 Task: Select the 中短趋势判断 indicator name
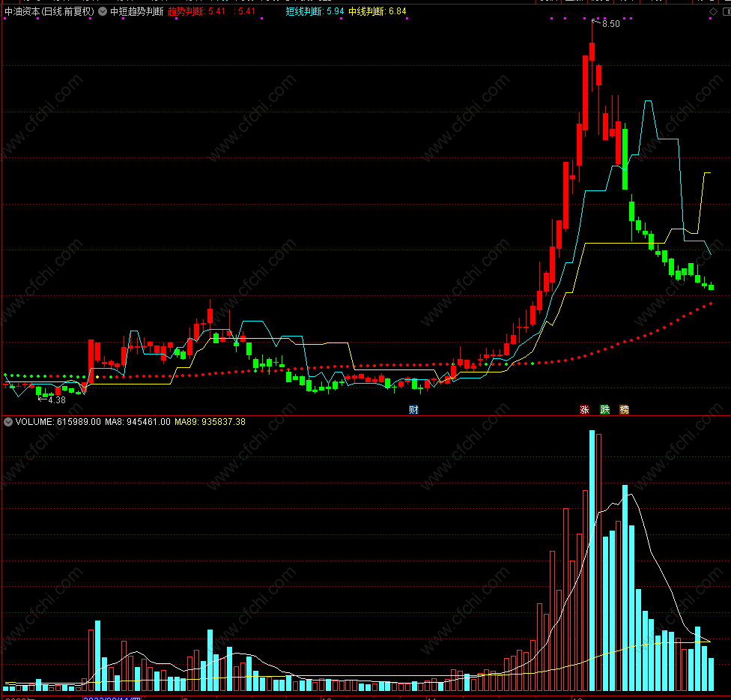(x=136, y=11)
